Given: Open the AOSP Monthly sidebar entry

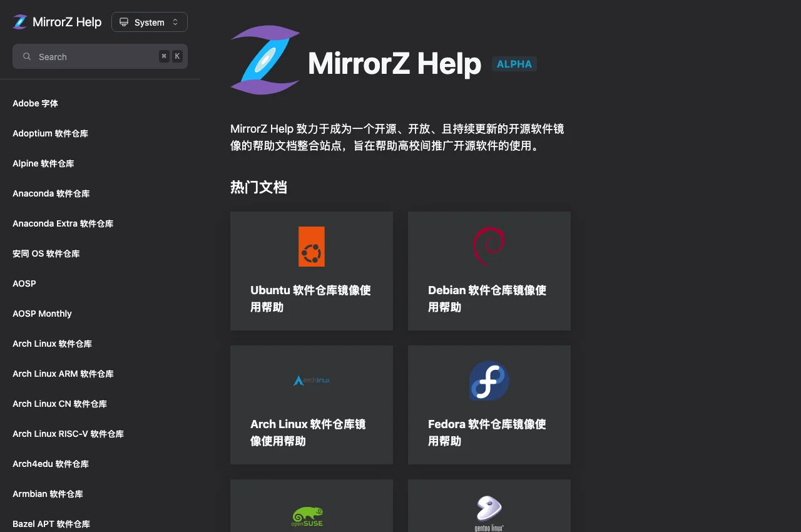Looking at the screenshot, I should pyautogui.click(x=42, y=314).
